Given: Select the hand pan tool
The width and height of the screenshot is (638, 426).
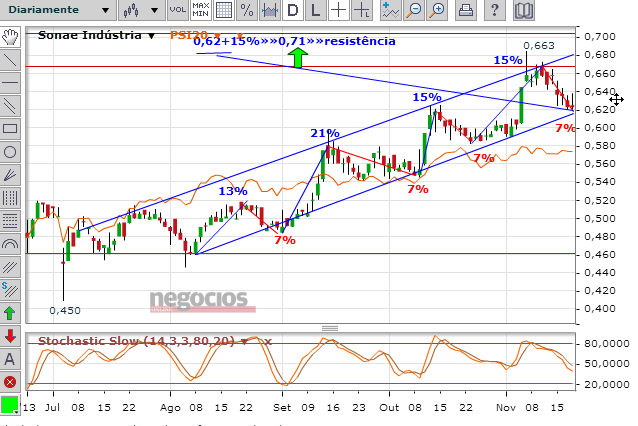Looking at the screenshot, I should [x=10, y=37].
